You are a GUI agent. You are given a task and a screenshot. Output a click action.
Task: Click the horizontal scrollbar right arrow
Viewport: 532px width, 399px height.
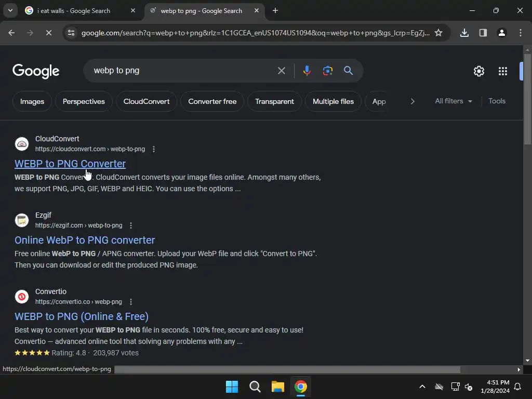point(519,369)
